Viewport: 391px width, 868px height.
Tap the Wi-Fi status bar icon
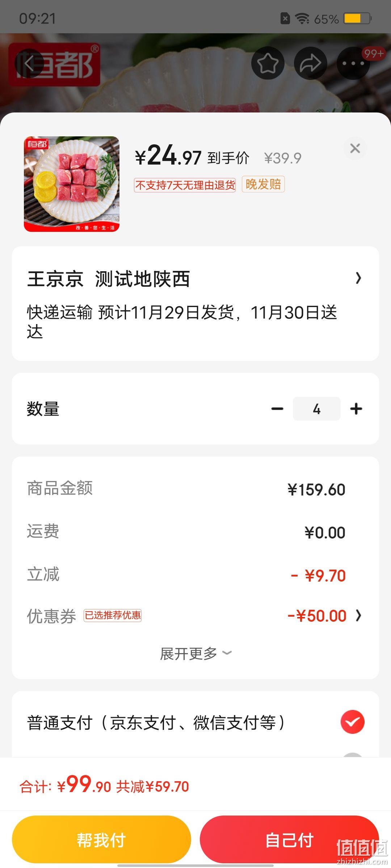302,18
